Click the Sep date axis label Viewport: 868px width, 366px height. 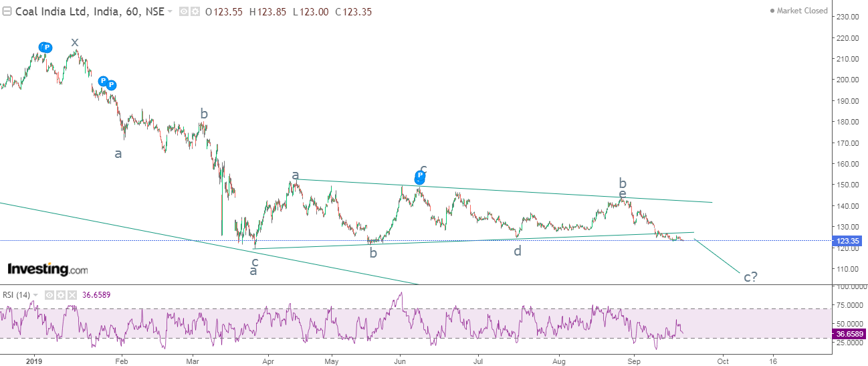coord(635,361)
